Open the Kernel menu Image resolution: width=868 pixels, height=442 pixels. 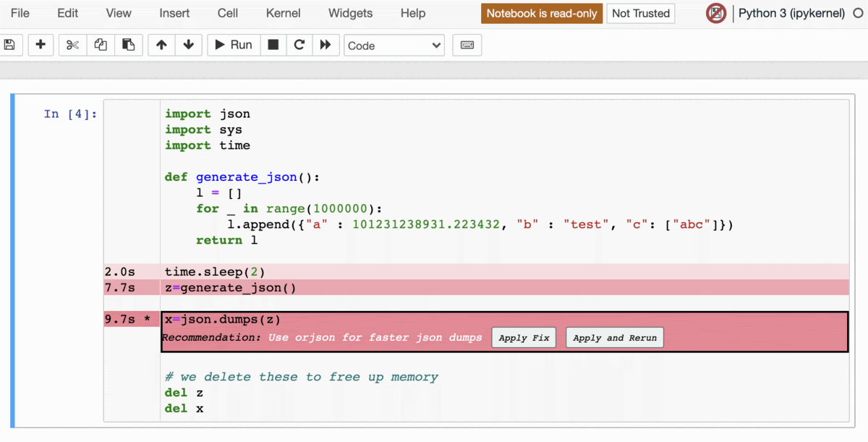pyautogui.click(x=284, y=13)
